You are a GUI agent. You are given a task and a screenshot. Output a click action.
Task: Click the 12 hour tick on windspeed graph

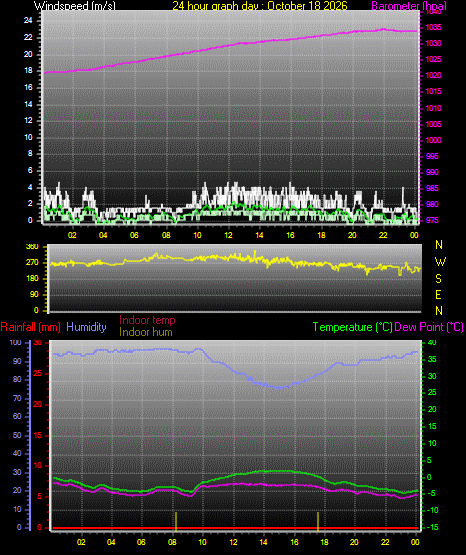pyautogui.click(x=229, y=235)
